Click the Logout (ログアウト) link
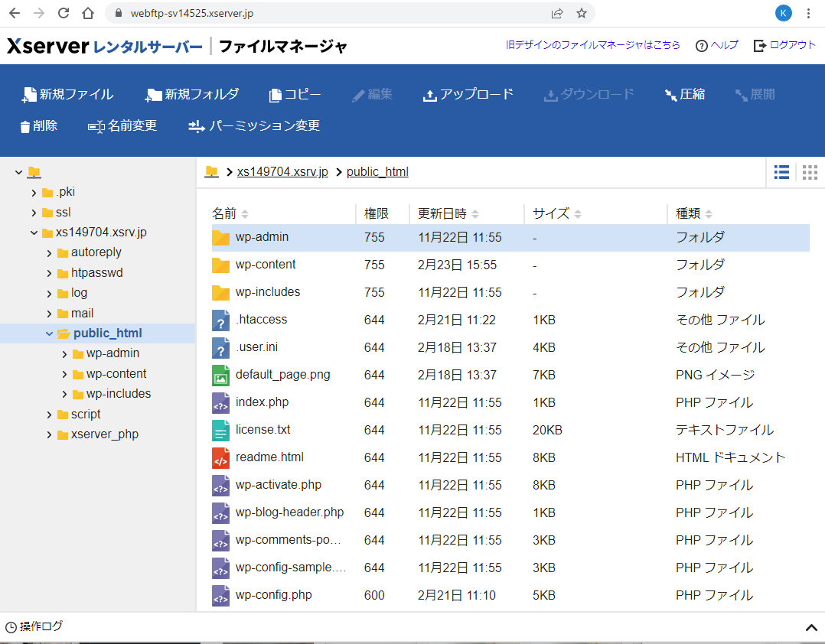 [x=784, y=45]
